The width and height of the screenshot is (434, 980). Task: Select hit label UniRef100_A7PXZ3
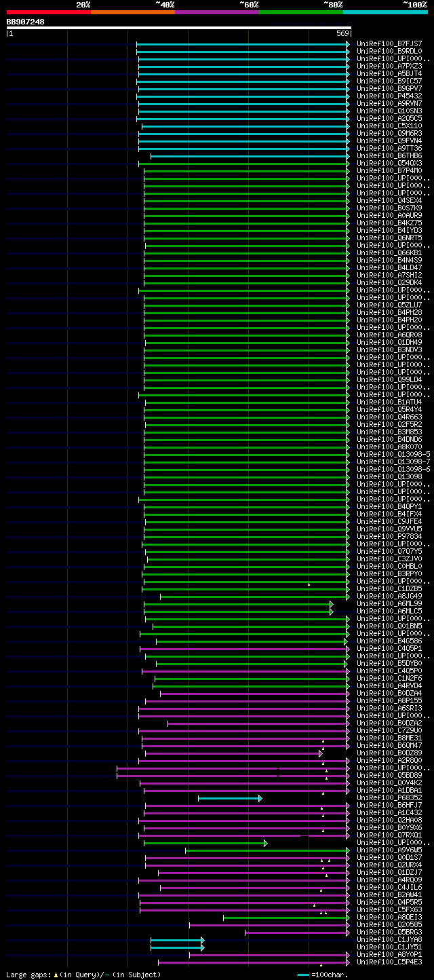[389, 66]
